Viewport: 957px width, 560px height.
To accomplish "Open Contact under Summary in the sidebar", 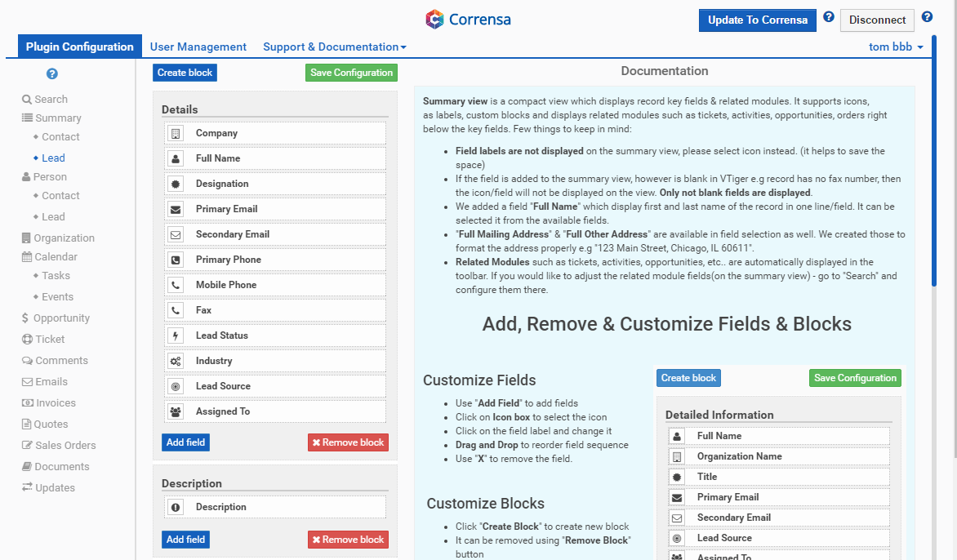I will (60, 137).
